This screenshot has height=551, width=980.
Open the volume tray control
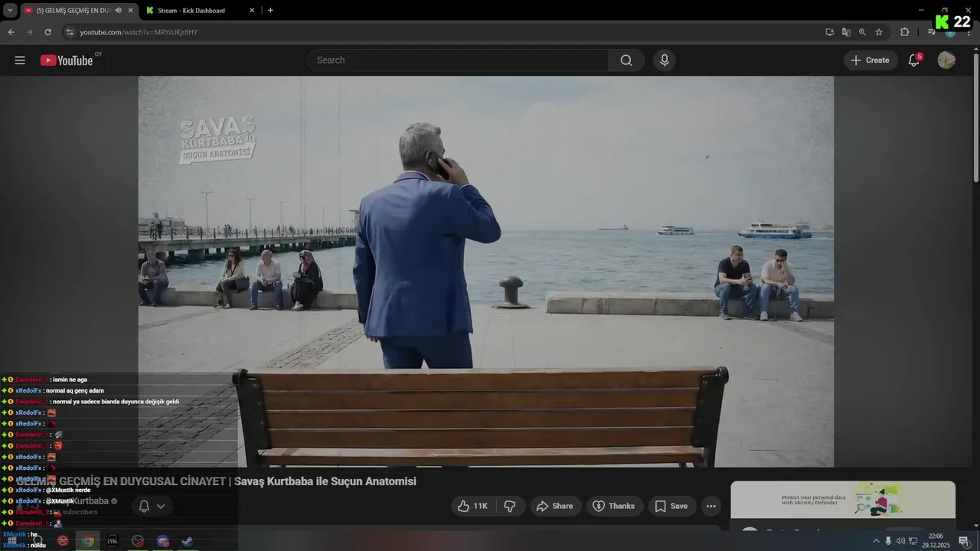pyautogui.click(x=900, y=541)
